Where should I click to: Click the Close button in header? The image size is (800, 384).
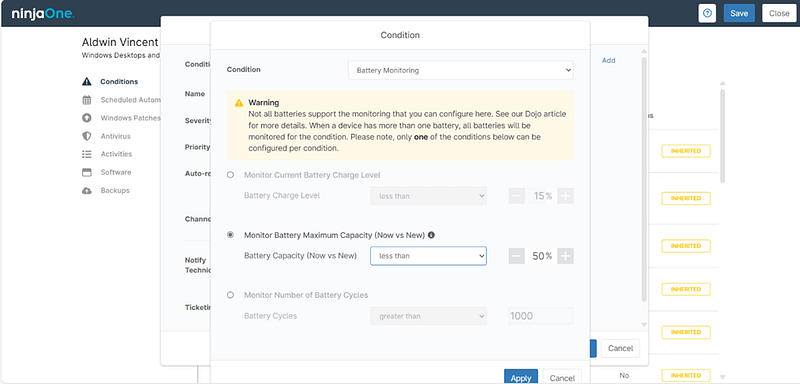(779, 13)
